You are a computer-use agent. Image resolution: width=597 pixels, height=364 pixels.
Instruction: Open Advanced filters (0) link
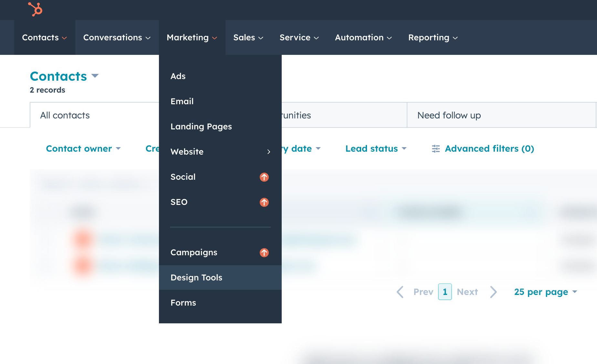pyautogui.click(x=489, y=149)
